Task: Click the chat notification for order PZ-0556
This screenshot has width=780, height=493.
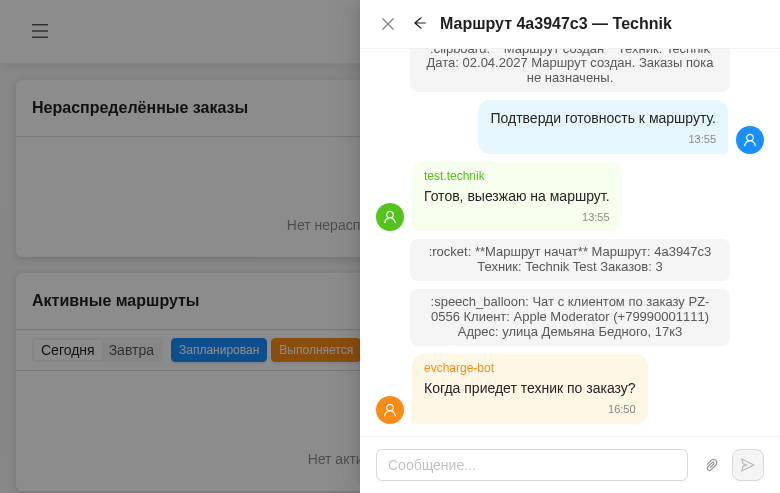Action: (570, 316)
